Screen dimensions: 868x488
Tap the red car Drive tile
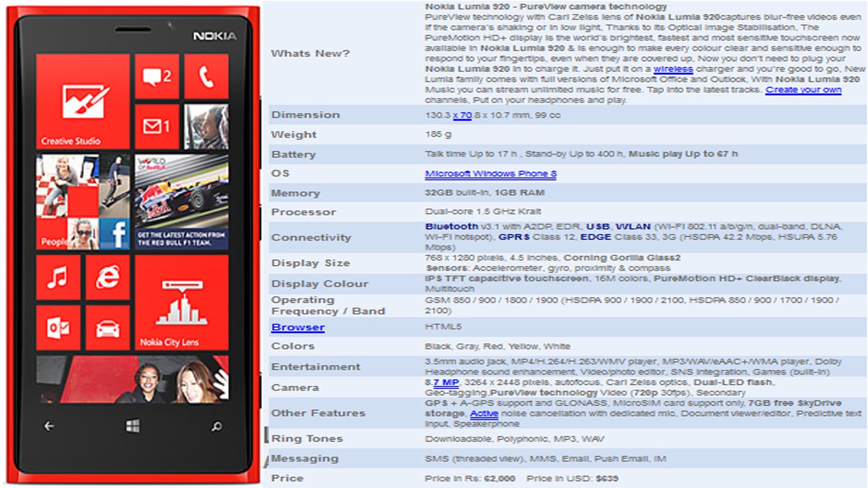point(107,328)
